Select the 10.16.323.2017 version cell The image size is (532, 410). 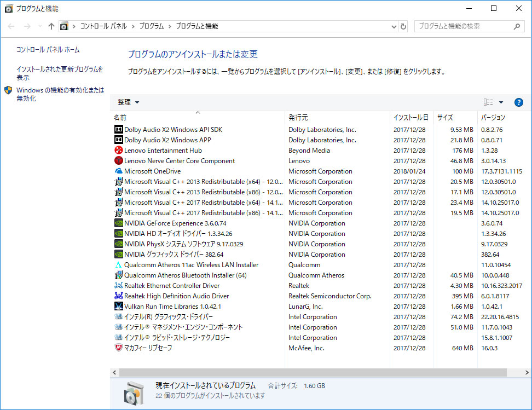coord(501,285)
